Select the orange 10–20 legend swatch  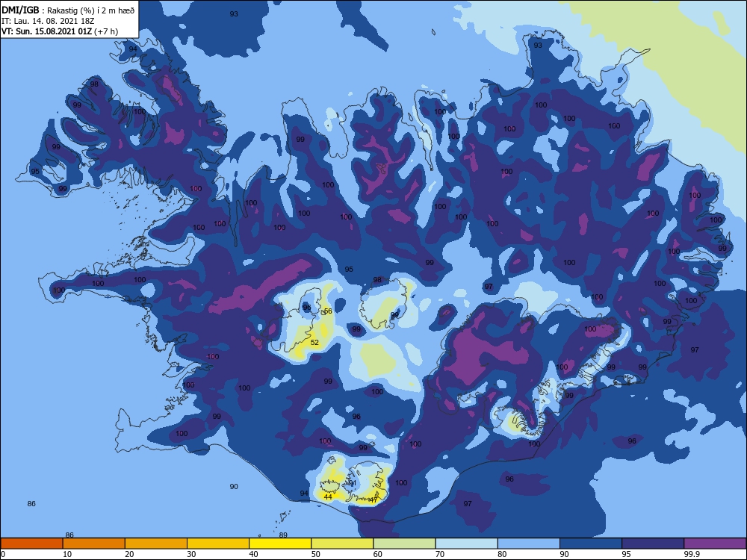pos(94,544)
